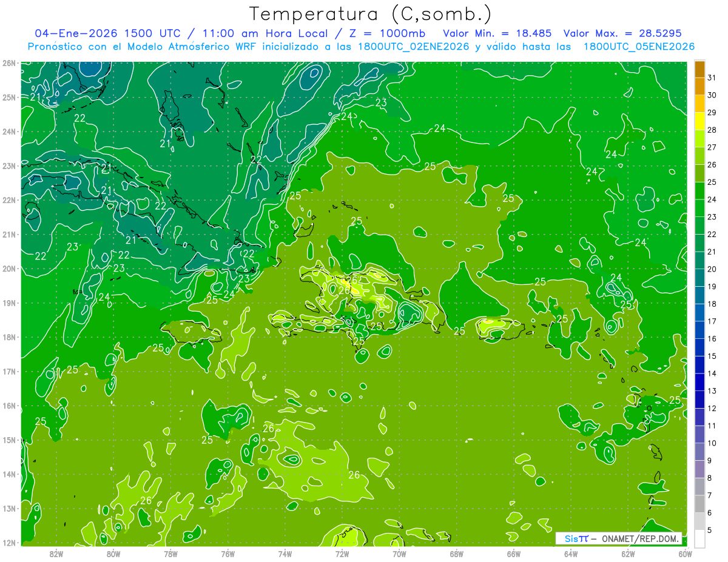Click the 14N latitude axis label

(x=9, y=474)
